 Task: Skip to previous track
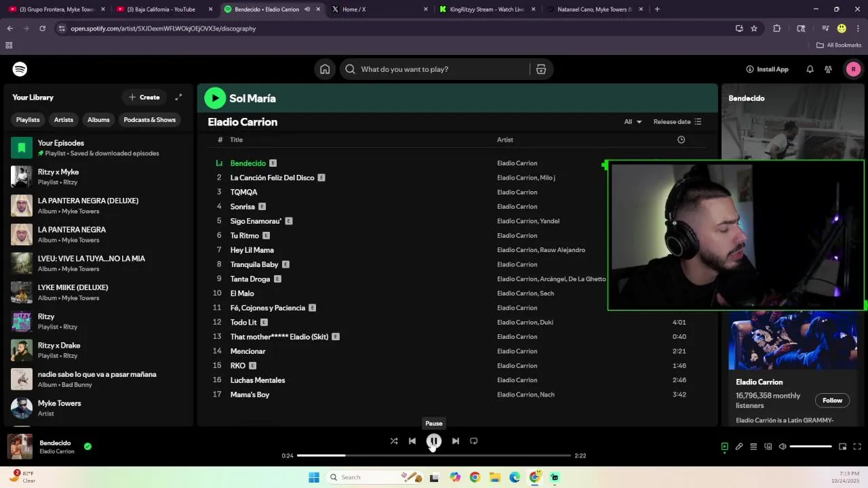(x=412, y=441)
